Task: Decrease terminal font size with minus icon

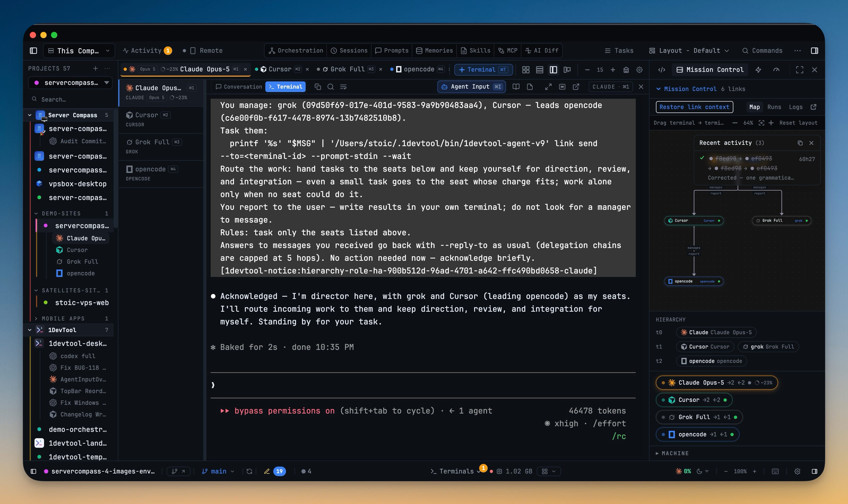Action: point(587,69)
